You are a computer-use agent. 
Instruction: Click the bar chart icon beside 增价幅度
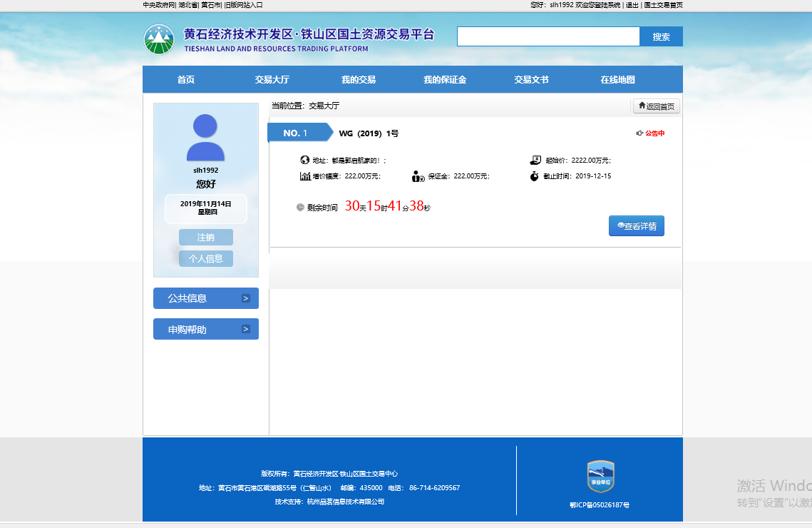pos(305,176)
